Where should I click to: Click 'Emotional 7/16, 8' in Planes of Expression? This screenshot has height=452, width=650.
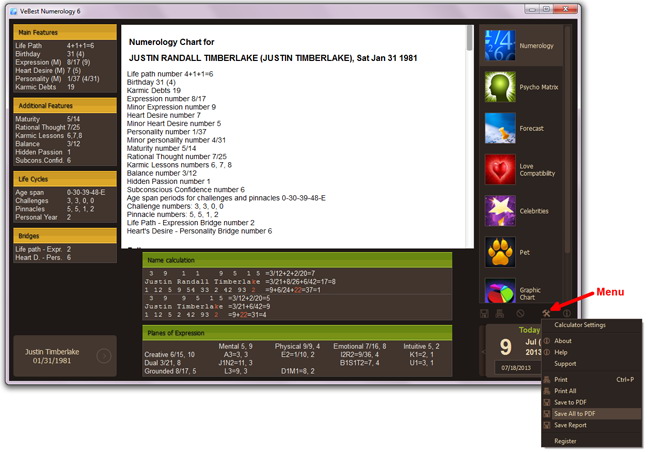pos(360,346)
